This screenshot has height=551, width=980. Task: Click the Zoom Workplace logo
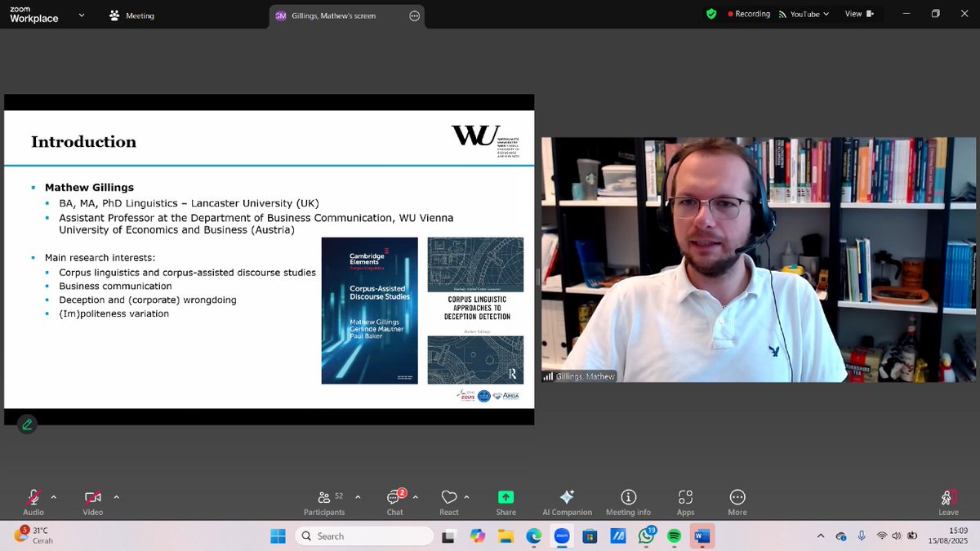33,16
